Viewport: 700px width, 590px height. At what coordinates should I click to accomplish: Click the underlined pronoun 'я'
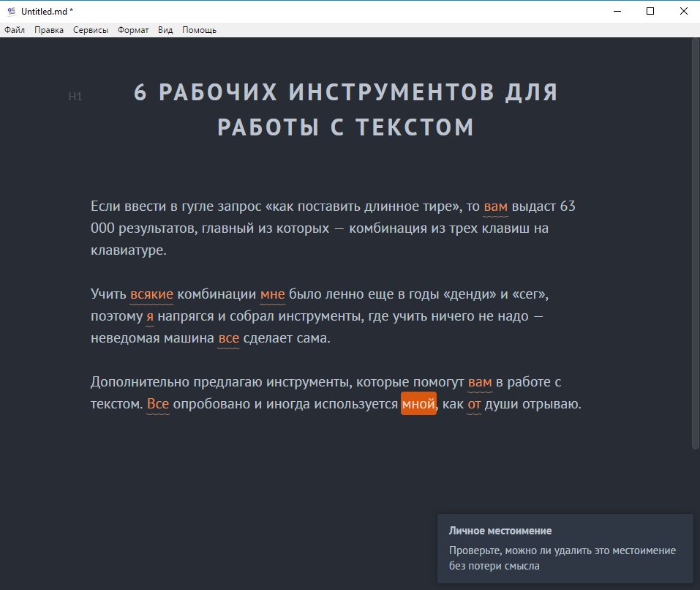click(150, 316)
